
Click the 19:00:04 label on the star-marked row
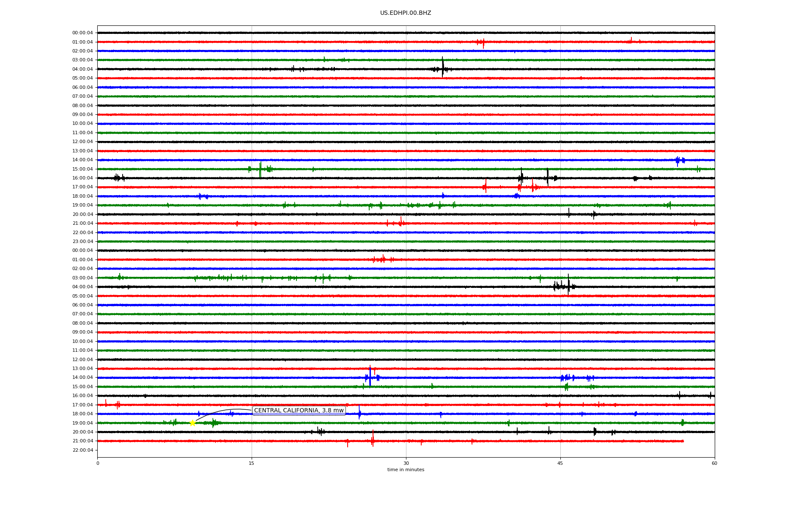coord(82,423)
